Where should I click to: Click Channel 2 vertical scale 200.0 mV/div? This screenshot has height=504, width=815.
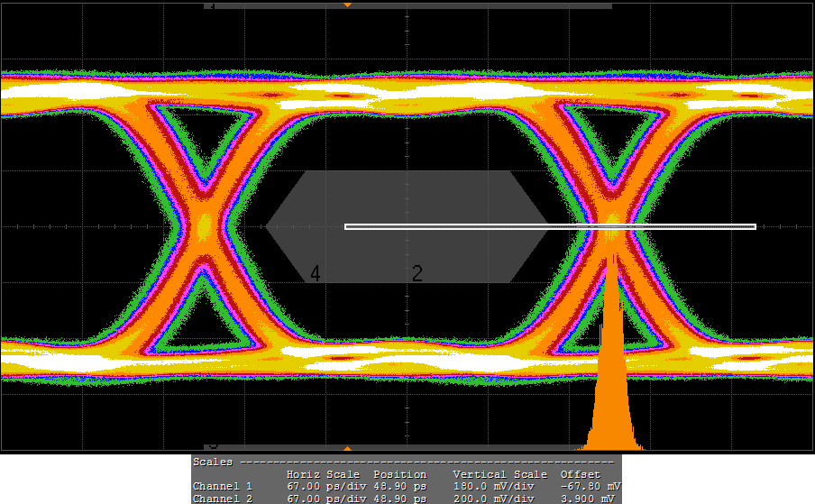493,498
